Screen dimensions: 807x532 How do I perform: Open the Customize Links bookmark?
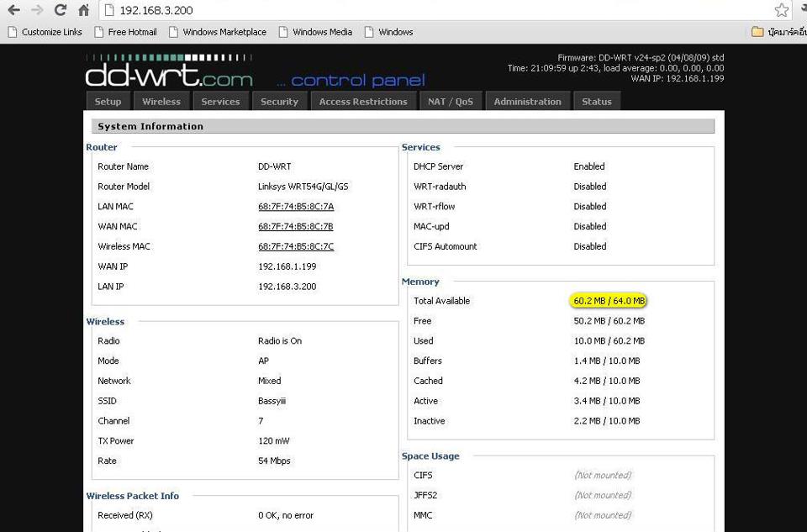pyautogui.click(x=45, y=32)
